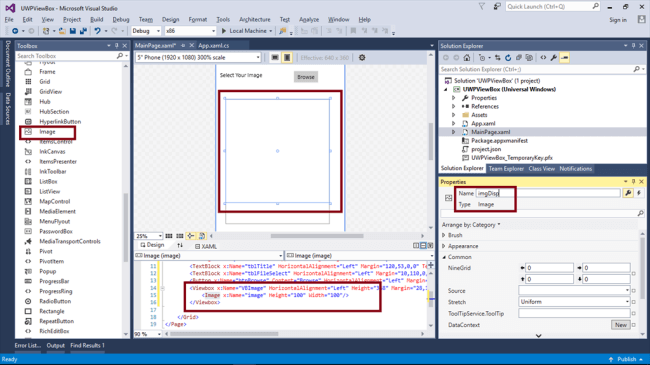The image size is (650, 365).
Task: Open the 5" Phone device dropdown
Action: [x=198, y=58]
